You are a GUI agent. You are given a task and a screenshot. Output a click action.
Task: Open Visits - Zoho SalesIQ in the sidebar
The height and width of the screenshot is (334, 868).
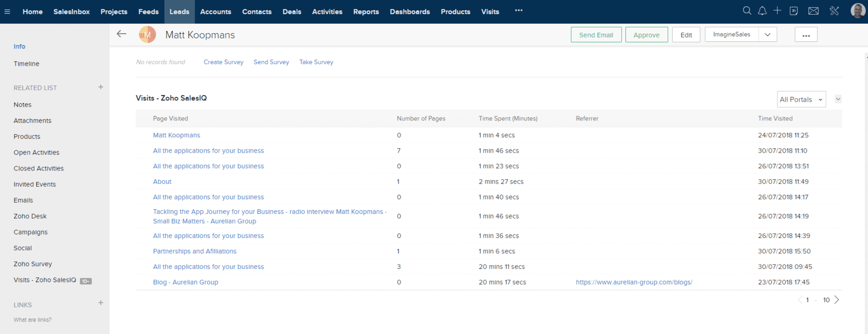tap(45, 280)
